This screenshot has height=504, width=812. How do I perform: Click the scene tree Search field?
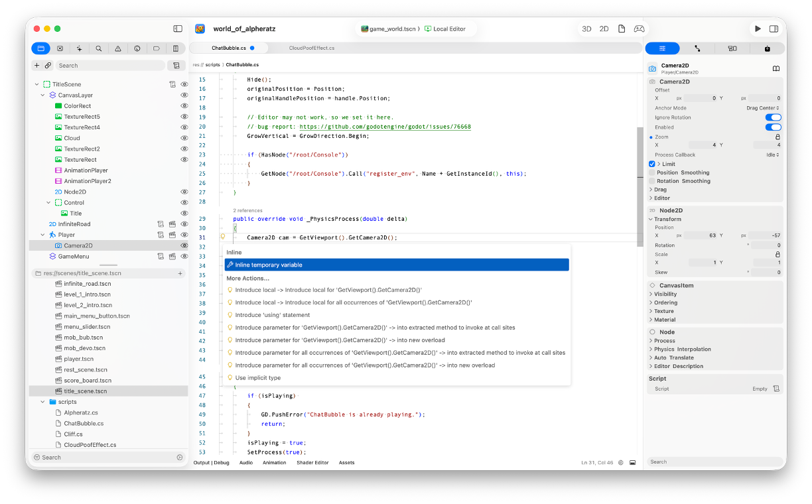(x=109, y=66)
